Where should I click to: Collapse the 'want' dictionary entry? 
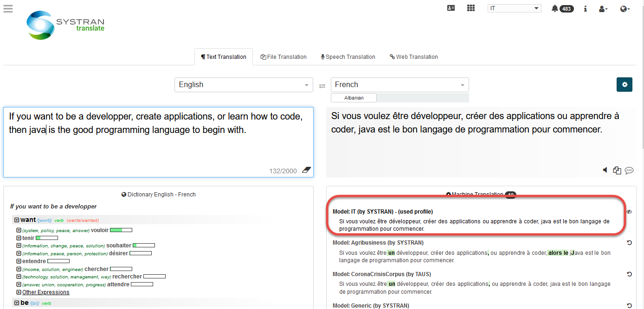pyautogui.click(x=17, y=220)
